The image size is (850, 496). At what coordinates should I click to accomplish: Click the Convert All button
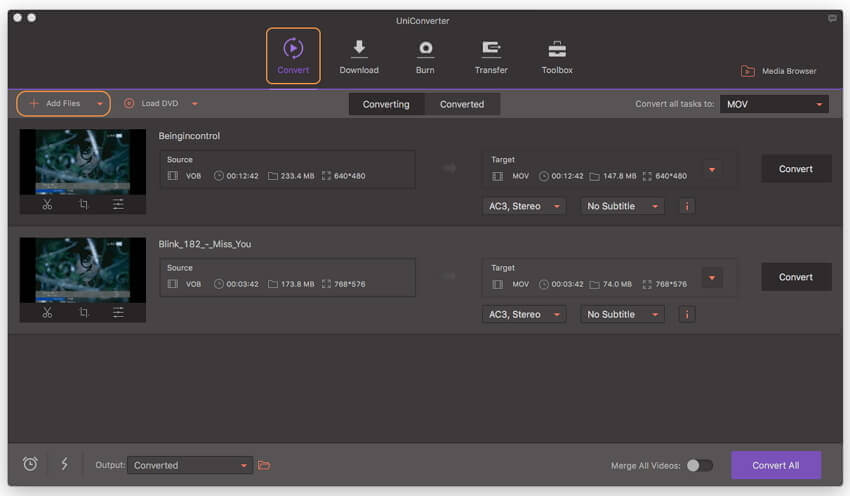(776, 465)
